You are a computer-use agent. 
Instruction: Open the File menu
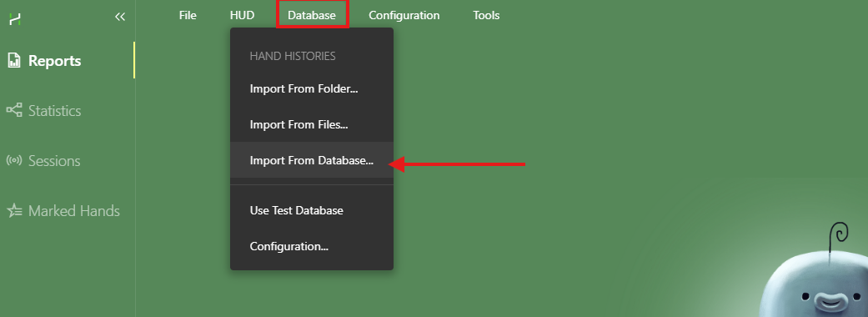pyautogui.click(x=188, y=16)
